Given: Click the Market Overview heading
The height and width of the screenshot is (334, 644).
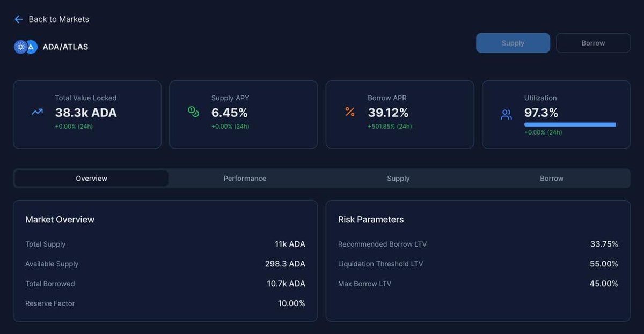Looking at the screenshot, I should click(x=60, y=219).
